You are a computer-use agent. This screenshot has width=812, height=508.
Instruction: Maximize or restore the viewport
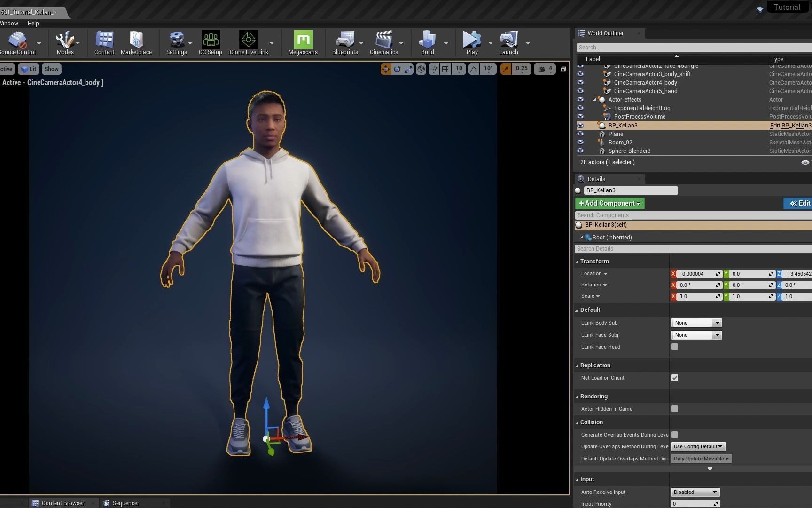[x=563, y=69]
